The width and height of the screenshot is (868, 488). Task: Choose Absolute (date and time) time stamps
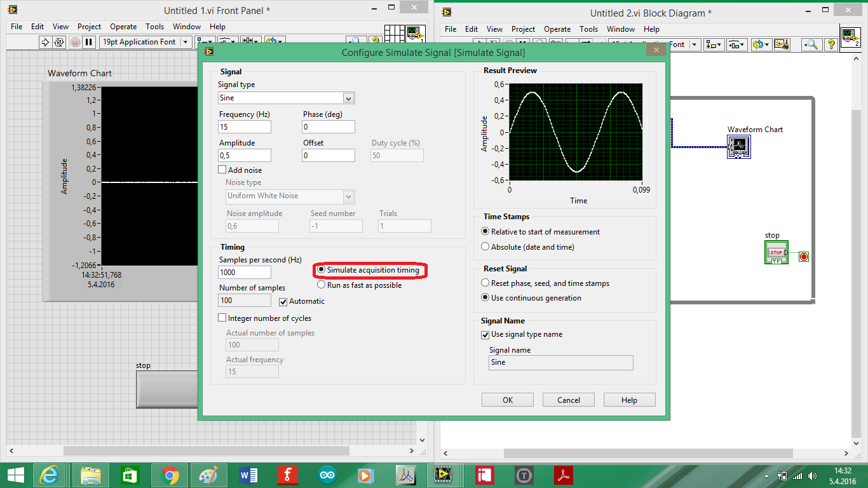pyautogui.click(x=485, y=247)
